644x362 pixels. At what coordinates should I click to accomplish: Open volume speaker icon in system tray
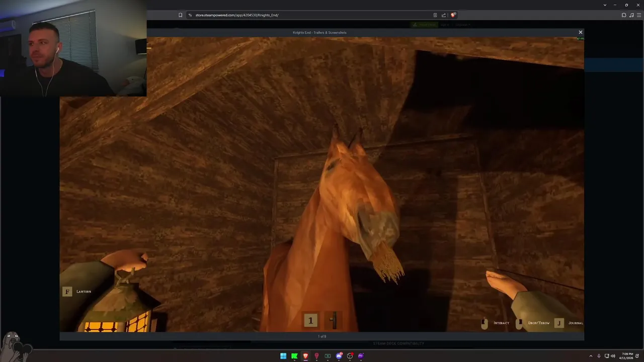613,356
